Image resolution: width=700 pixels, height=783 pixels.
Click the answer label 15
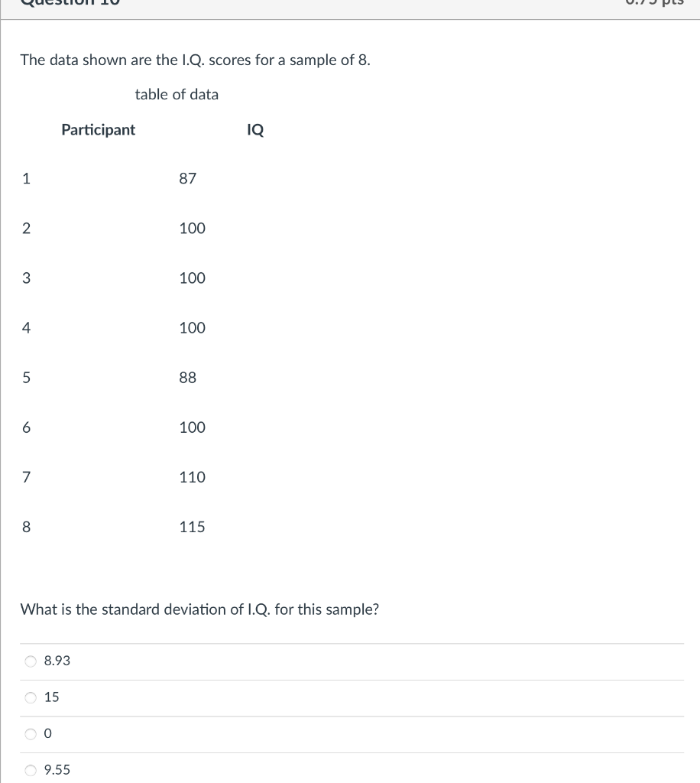tap(52, 697)
